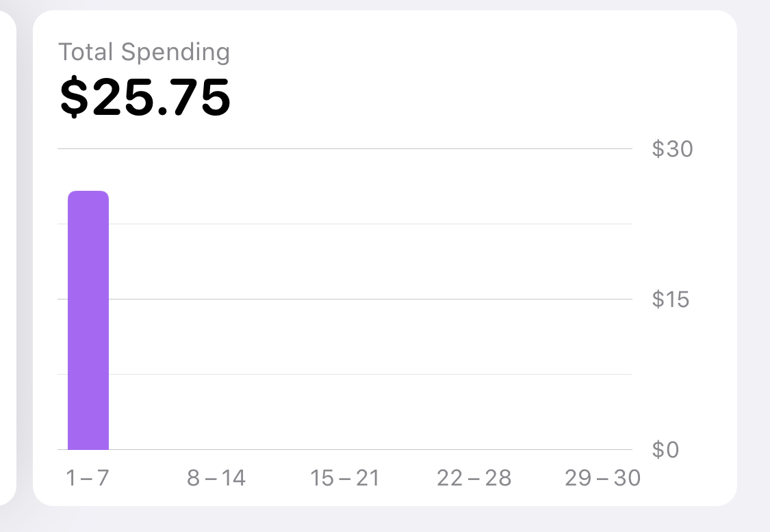Screen dimensions: 770x532
Task: Select the 15–21 date range label
Action: point(345,478)
